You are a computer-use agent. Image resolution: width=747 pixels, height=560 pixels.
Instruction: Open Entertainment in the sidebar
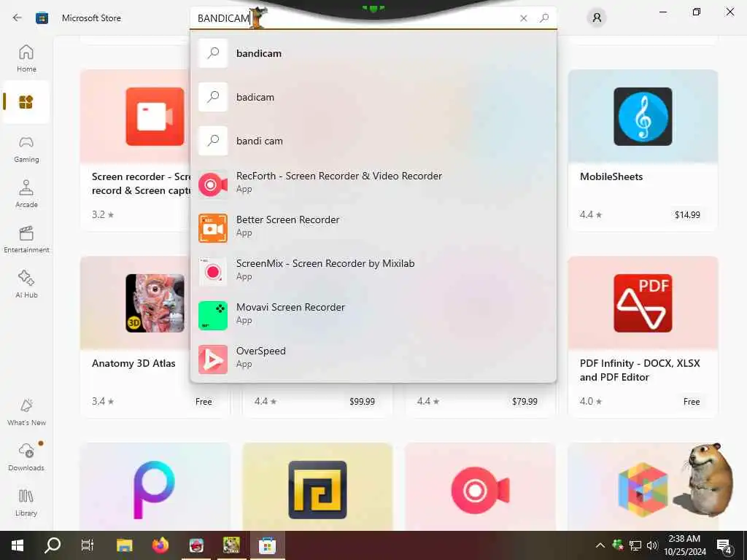[26, 239]
